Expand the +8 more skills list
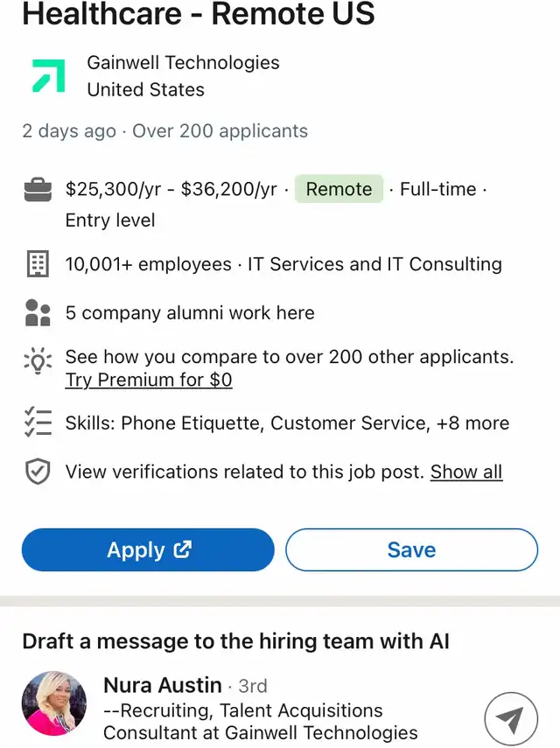 coord(472,423)
